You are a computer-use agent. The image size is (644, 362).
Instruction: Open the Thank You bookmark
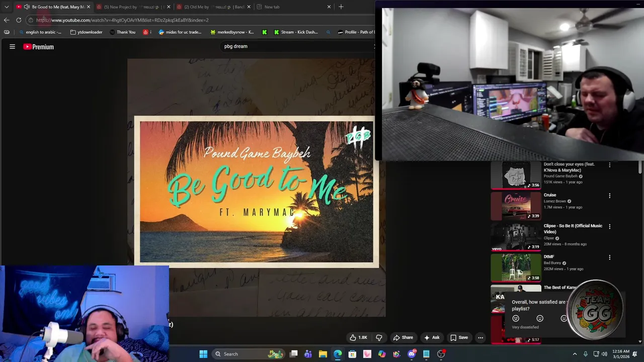coord(122,32)
